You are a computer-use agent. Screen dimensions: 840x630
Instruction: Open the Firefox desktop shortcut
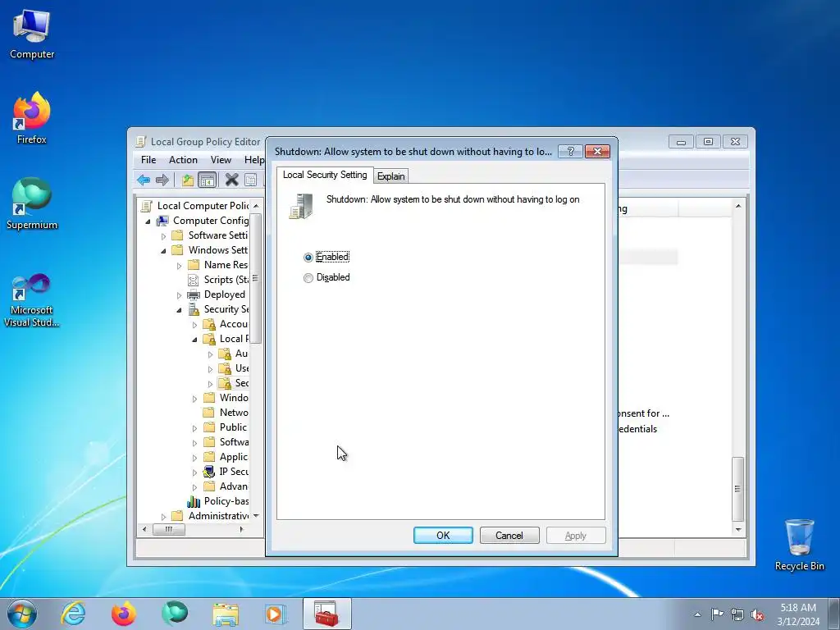pos(32,119)
